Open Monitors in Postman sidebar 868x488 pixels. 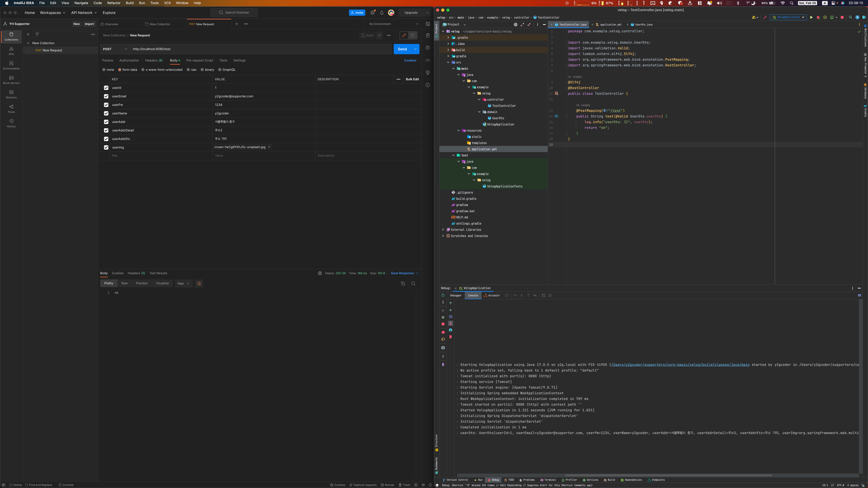[x=11, y=94]
